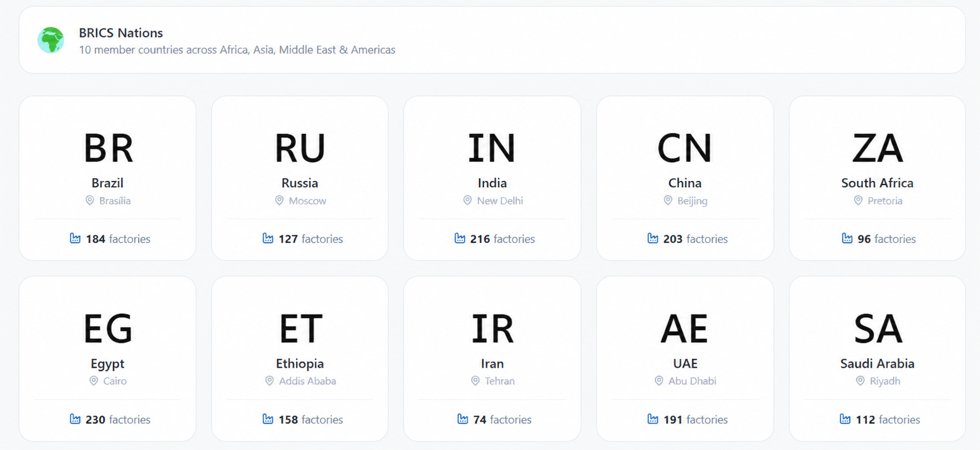The height and width of the screenshot is (450, 980).
Task: Click the location pin next to Tehran
Action: click(475, 381)
